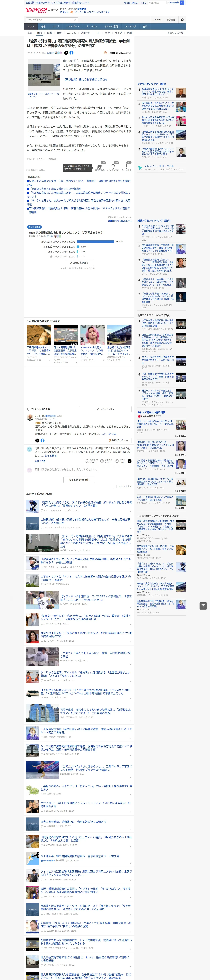Click the blue web search magnifier button
210x980 pixels.
coord(182,3)
